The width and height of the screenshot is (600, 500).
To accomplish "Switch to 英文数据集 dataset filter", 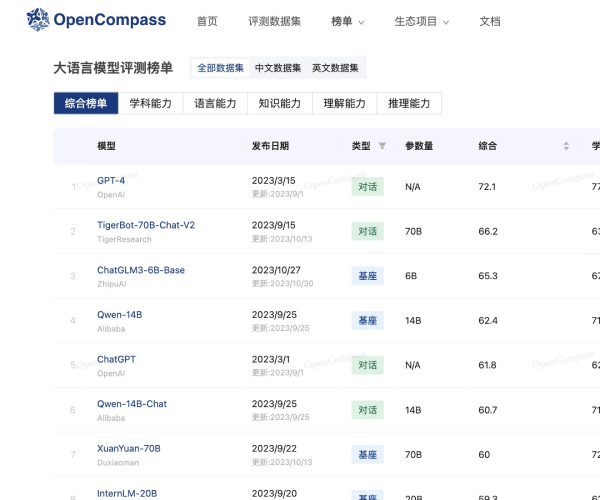I will point(335,68).
